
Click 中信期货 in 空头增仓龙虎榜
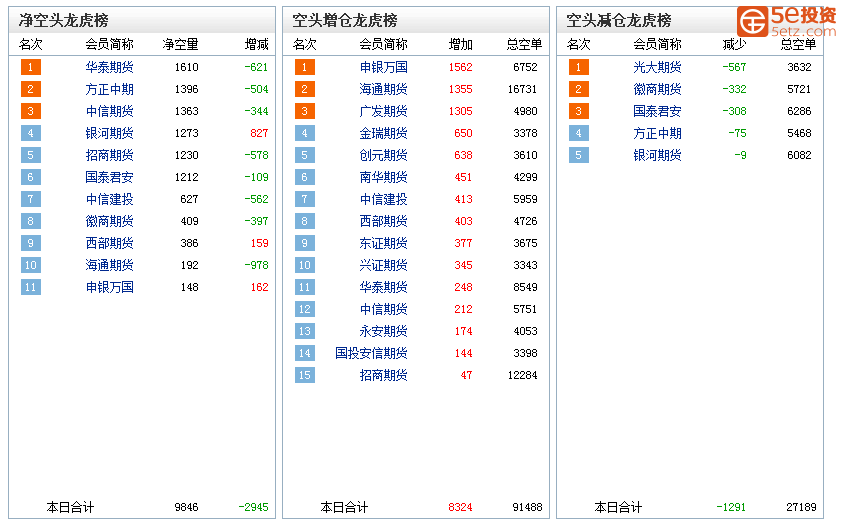[x=383, y=309]
